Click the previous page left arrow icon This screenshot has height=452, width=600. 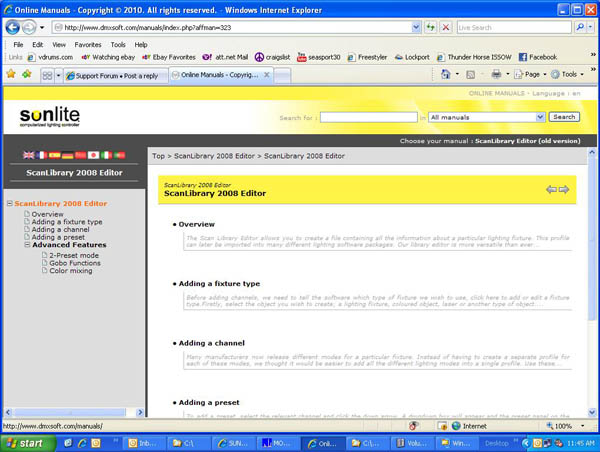[x=551, y=189]
